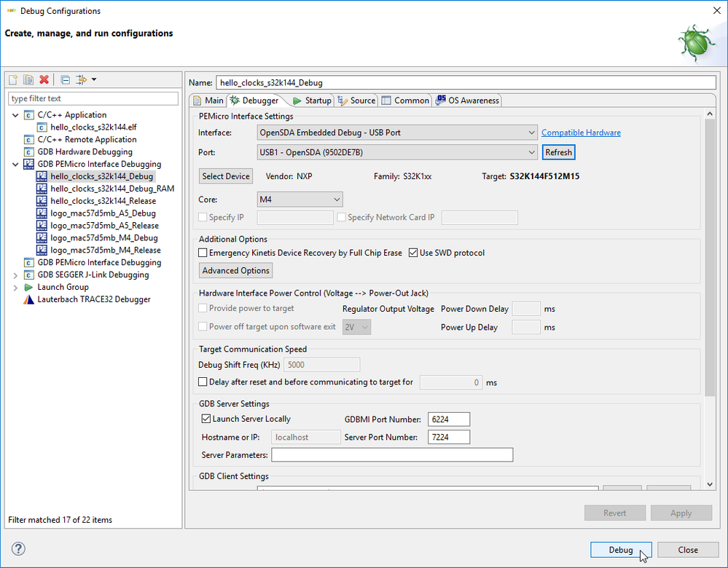Select the Debugger tab
The height and width of the screenshot is (568, 728).
point(254,100)
